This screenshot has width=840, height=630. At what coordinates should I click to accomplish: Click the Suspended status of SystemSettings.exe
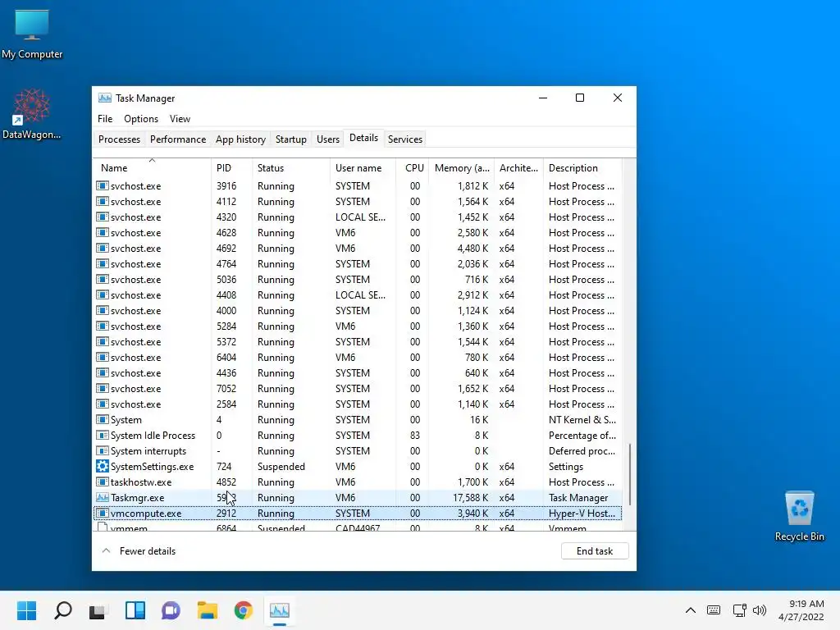[x=281, y=467]
